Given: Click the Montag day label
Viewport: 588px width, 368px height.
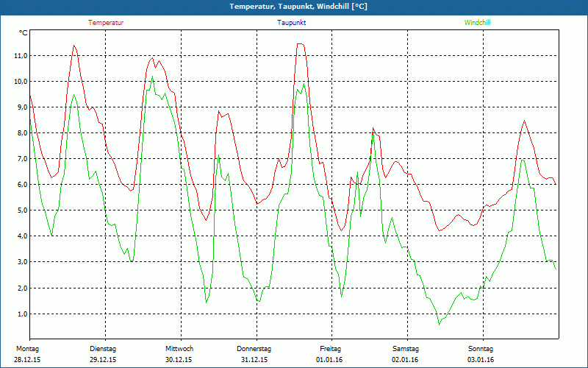Looking at the screenshot, I should 27,349.
